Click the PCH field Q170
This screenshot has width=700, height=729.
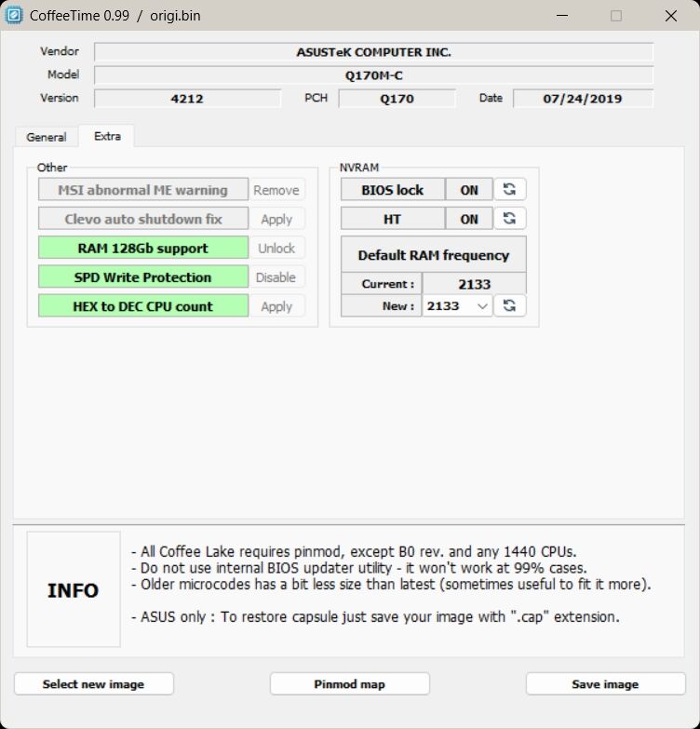(397, 98)
